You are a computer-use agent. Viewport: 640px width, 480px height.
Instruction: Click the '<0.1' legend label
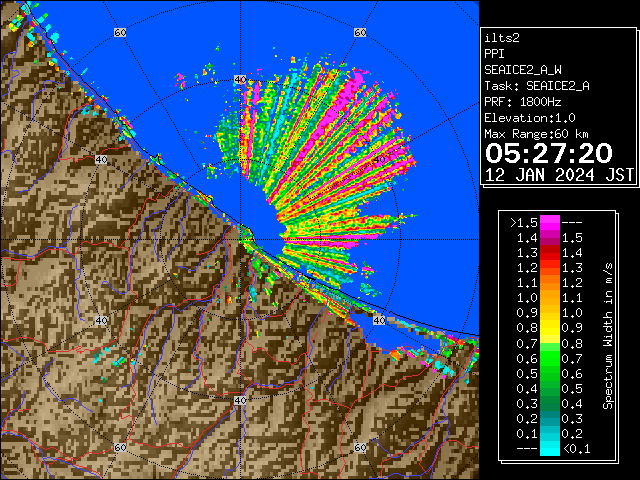(576, 449)
